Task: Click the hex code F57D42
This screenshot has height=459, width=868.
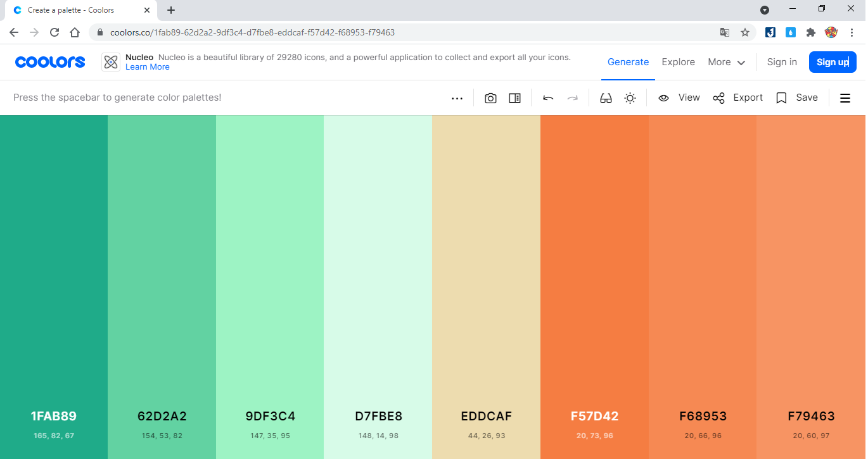Action: point(594,417)
